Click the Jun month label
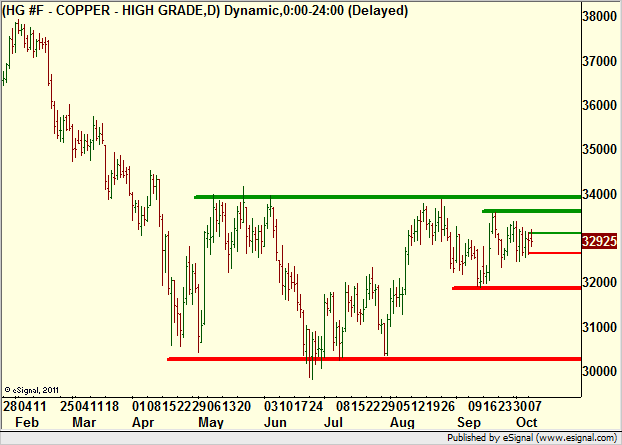The width and height of the screenshot is (622, 445). [275, 422]
